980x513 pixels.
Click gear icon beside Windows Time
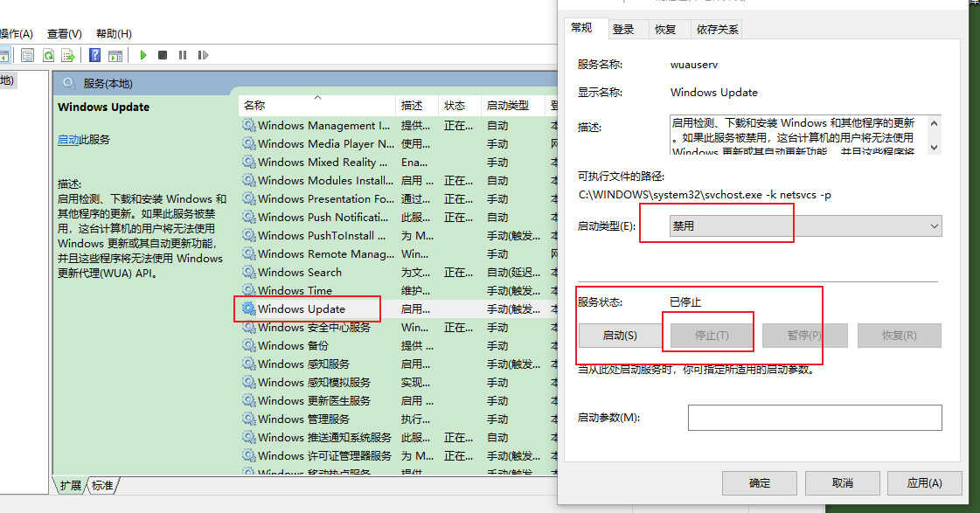point(249,290)
